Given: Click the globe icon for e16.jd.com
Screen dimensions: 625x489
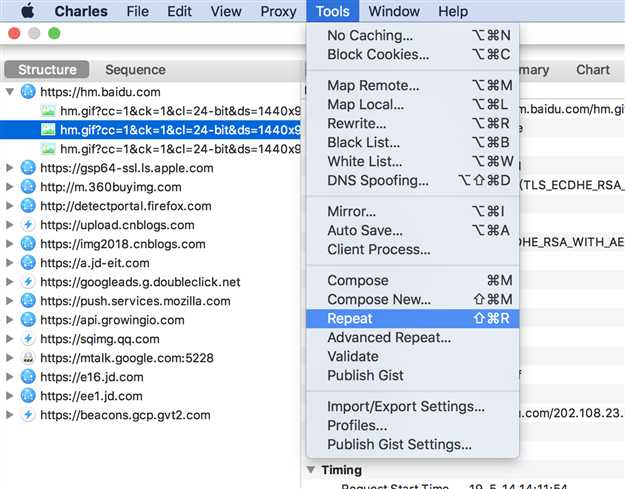Looking at the screenshot, I should pos(28,377).
